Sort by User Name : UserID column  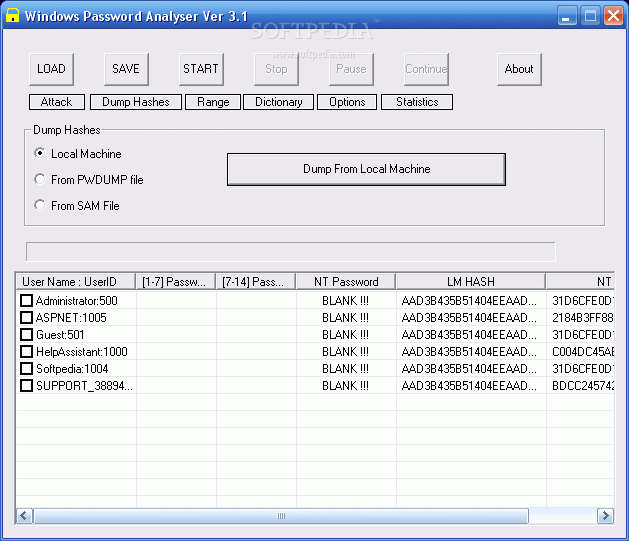coord(75,282)
